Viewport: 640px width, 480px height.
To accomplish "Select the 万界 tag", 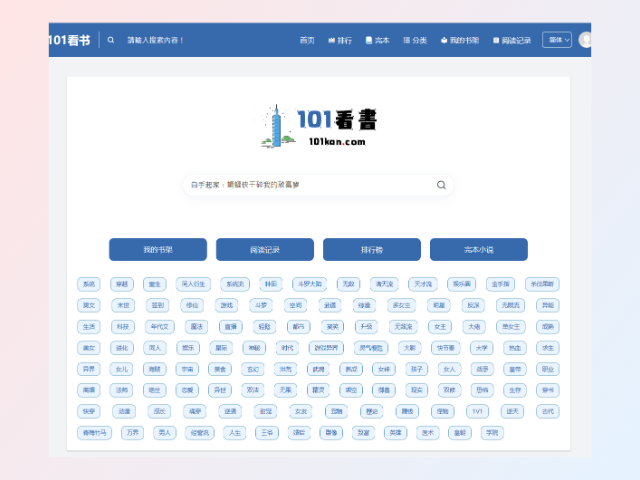I will click(133, 433).
